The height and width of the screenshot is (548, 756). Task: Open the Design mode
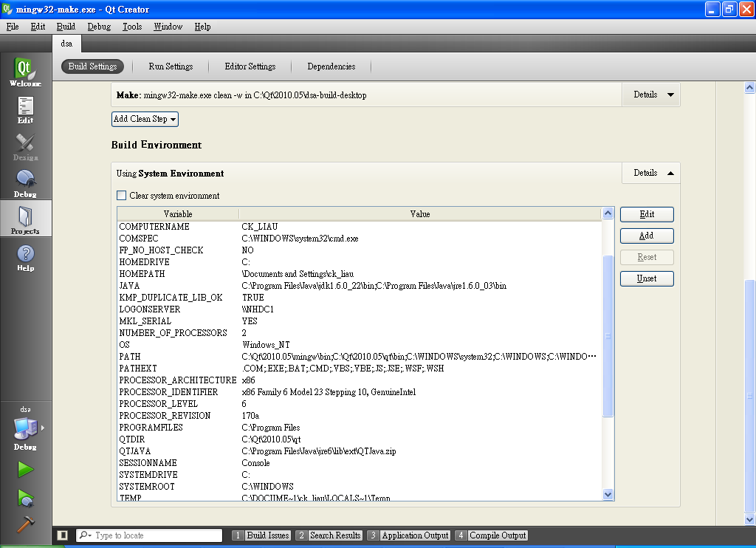[26, 147]
